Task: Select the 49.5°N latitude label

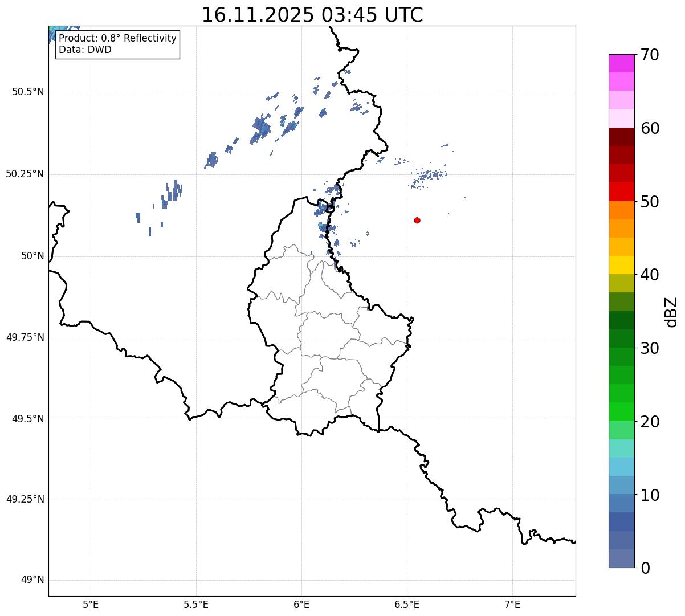Action: 28,419
